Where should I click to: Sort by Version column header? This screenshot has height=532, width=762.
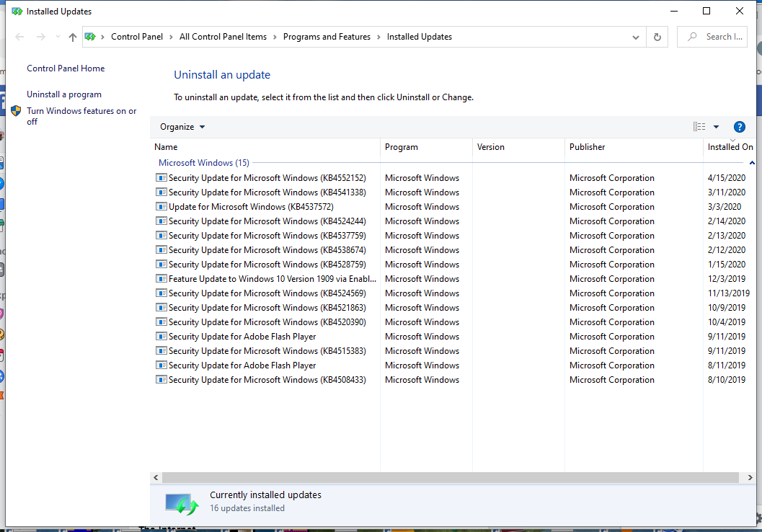tap(518, 147)
